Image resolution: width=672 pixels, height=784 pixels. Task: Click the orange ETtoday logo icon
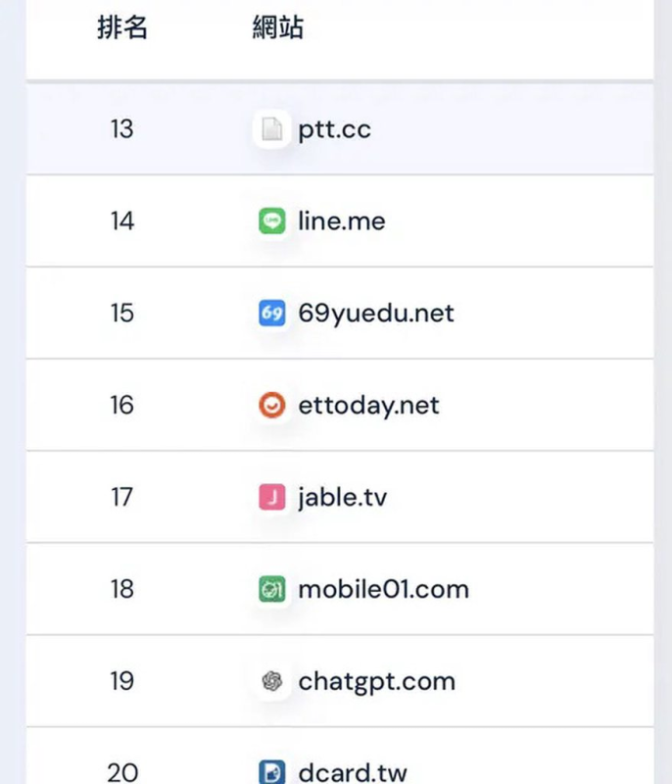point(271,405)
